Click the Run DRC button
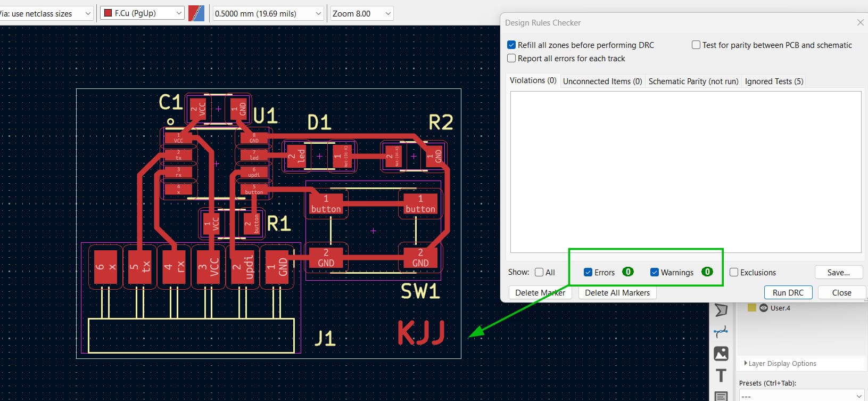The height and width of the screenshot is (401, 868). tap(788, 293)
